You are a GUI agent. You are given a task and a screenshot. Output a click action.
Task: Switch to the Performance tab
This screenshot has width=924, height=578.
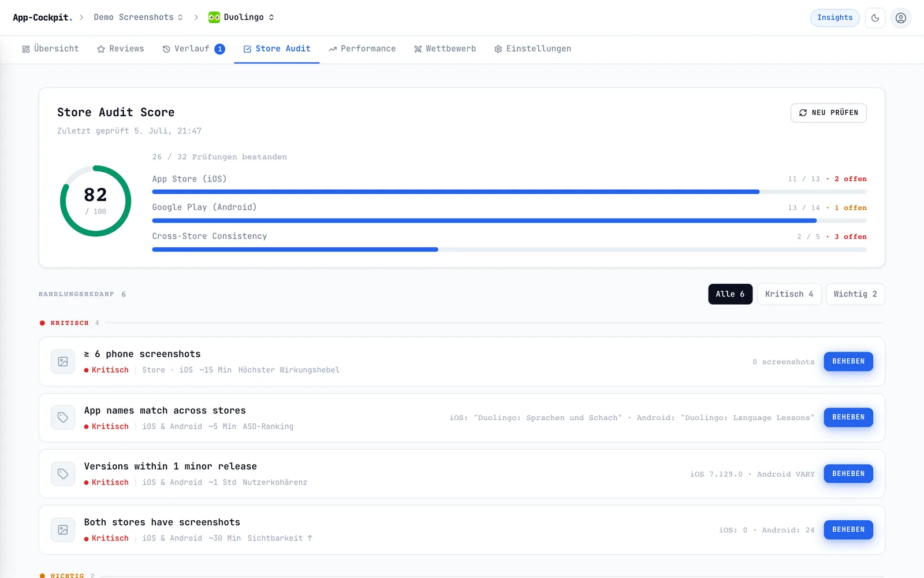[x=362, y=49]
